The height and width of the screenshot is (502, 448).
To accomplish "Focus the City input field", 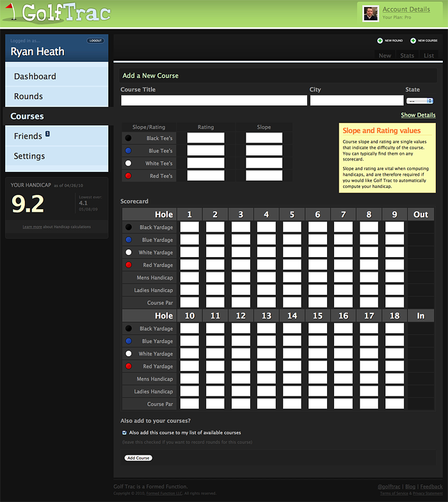I will [x=356, y=100].
